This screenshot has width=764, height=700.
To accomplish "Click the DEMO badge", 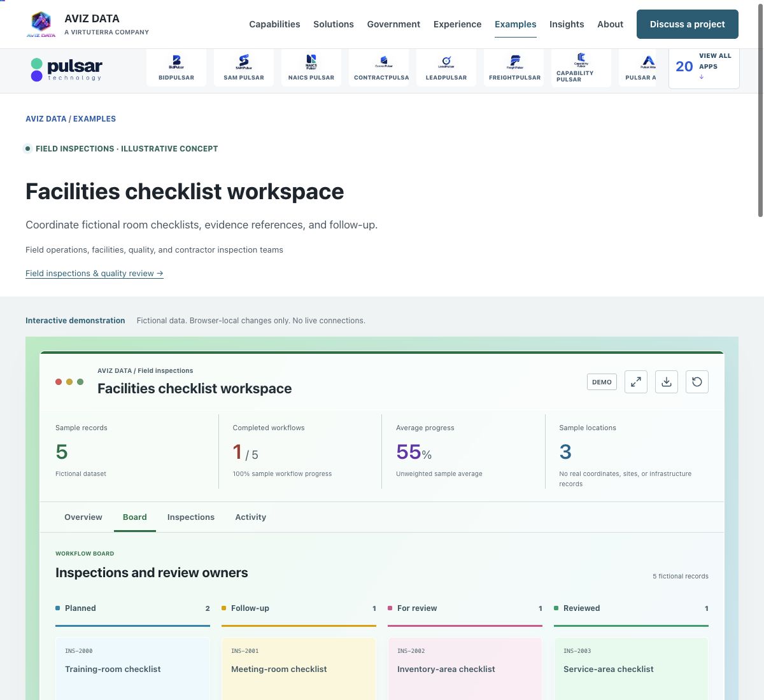I will tap(602, 382).
